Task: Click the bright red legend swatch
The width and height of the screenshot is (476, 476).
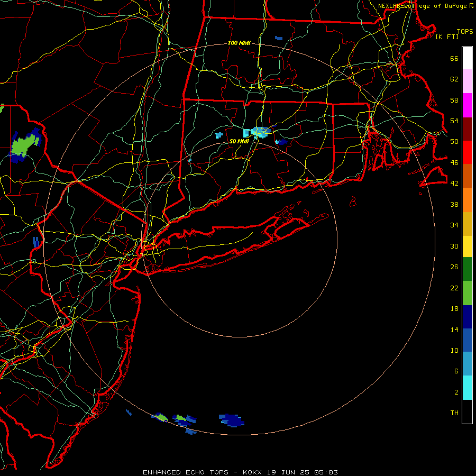Action: (467, 152)
